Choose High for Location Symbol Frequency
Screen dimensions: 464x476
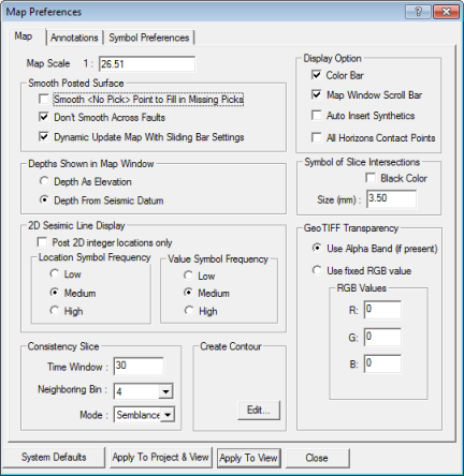tap(54, 310)
